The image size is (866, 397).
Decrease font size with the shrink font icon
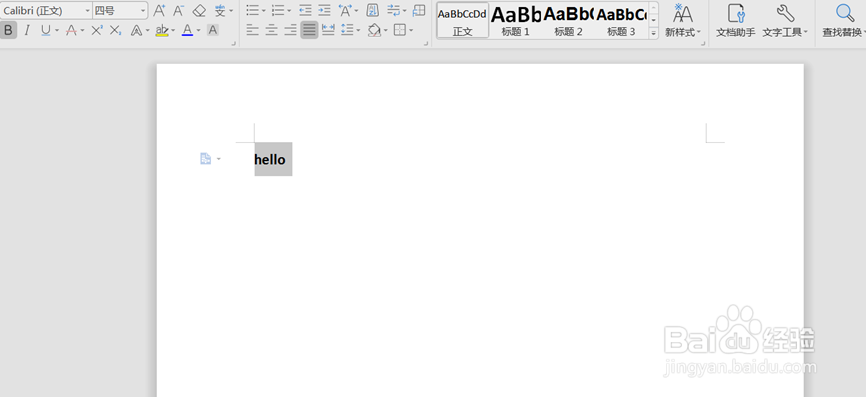pyautogui.click(x=178, y=10)
